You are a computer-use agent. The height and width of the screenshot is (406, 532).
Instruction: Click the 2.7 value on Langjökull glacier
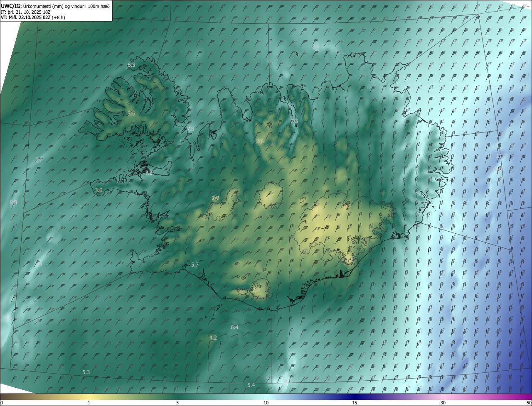(215, 198)
